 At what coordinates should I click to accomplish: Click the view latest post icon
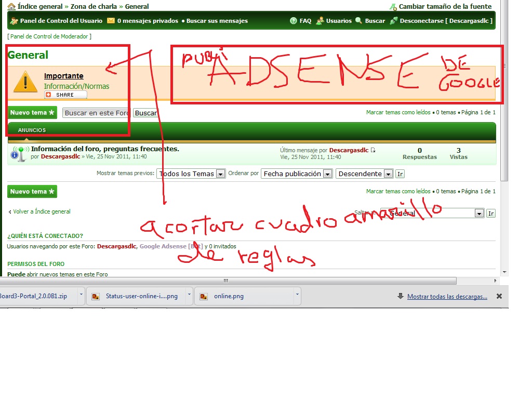[x=373, y=150]
